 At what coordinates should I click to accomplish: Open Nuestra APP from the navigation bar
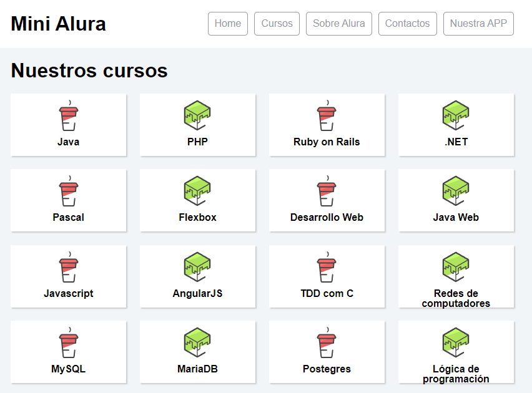click(x=478, y=24)
